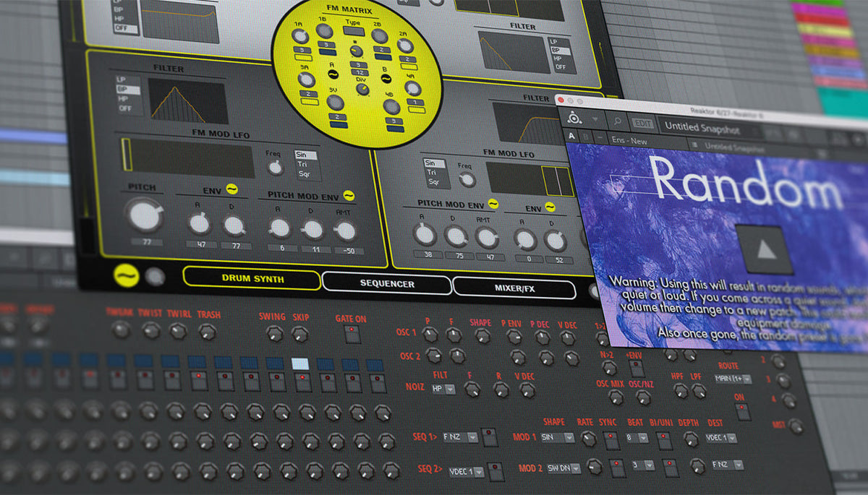The image size is (868, 495).
Task: Toggle the +ENV switch
Action: click(x=637, y=368)
